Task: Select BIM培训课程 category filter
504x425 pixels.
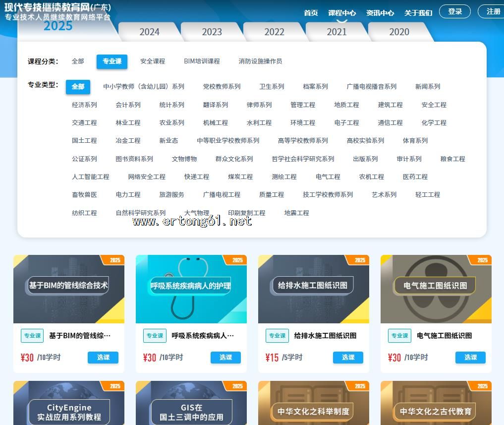Action: pyautogui.click(x=201, y=61)
